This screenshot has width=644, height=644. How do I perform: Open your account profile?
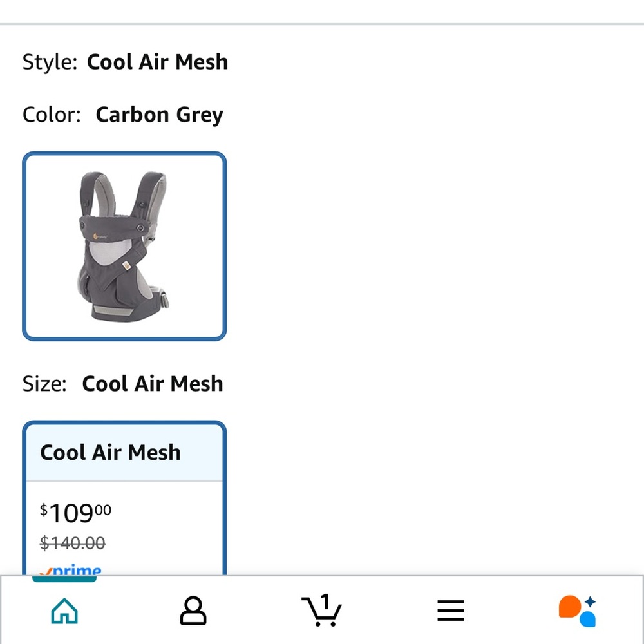coord(193,610)
